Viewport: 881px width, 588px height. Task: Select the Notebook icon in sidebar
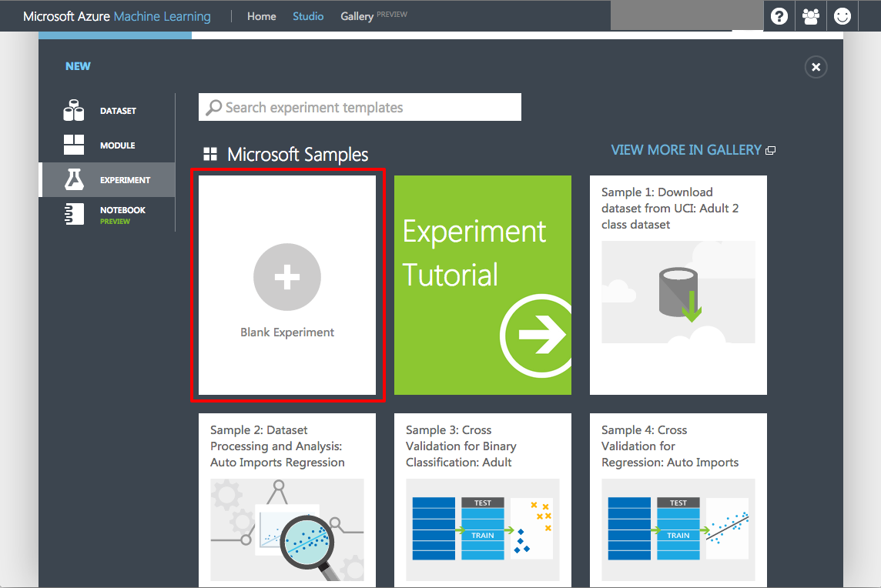74,215
